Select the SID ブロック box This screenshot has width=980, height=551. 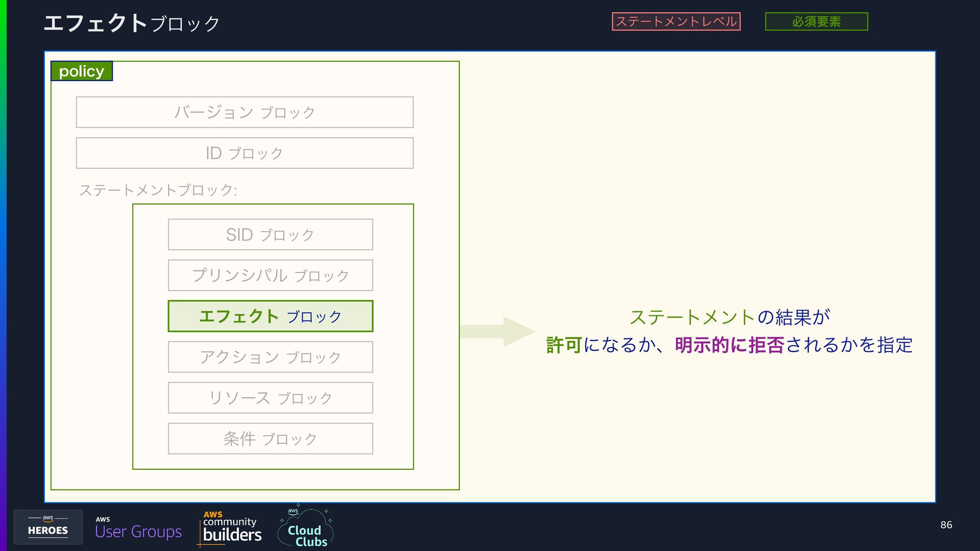tap(271, 235)
